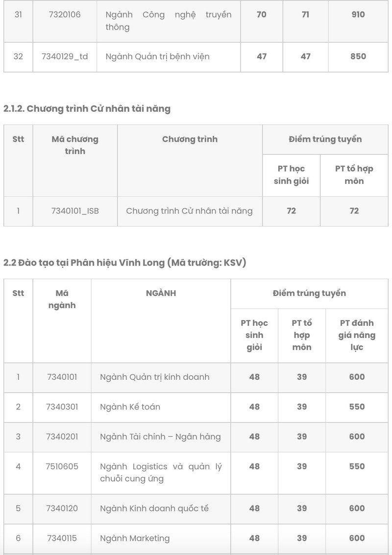Select the section title mentioning Phân hiệu Vĩnh Long
Viewport: 392px width, 555px height.
(x=124, y=263)
